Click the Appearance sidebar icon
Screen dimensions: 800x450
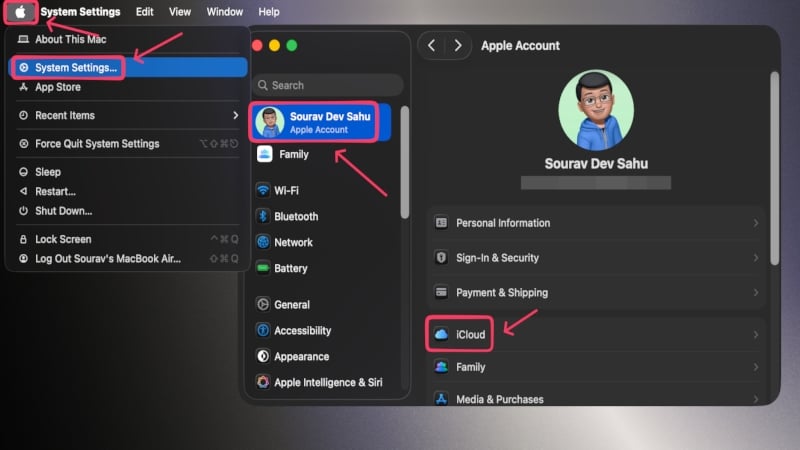pyautogui.click(x=263, y=357)
